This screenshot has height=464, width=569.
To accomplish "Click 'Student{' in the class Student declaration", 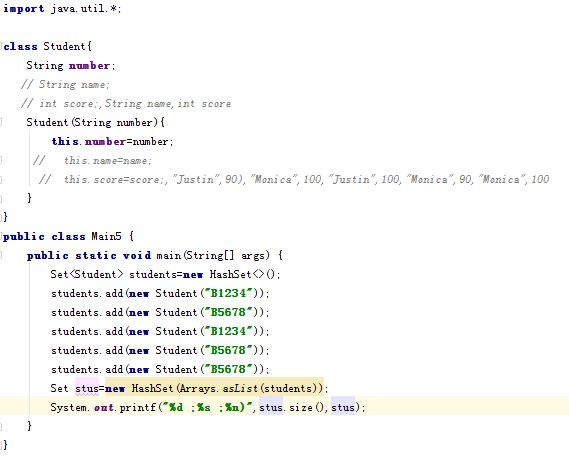I will (68, 46).
